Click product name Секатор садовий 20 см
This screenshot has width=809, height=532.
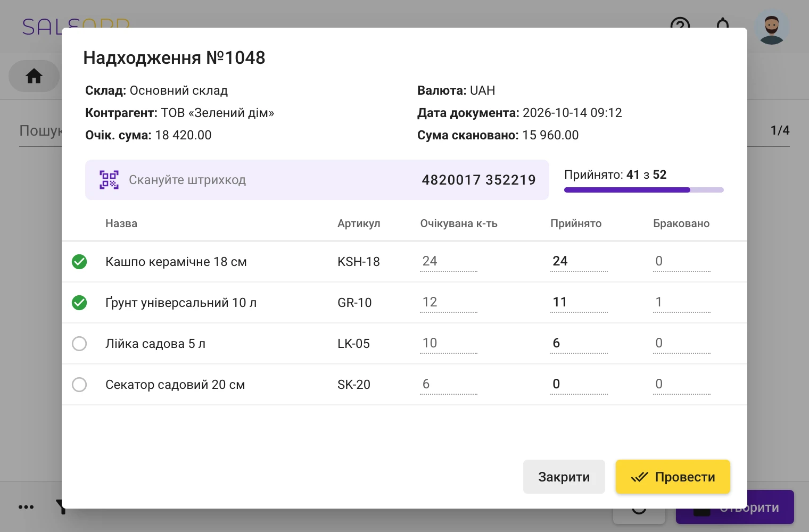(x=175, y=385)
